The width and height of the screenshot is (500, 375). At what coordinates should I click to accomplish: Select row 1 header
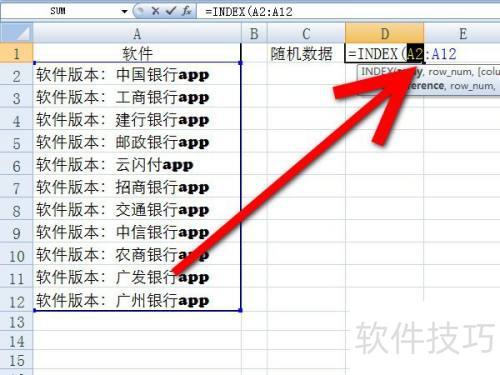coord(16,53)
